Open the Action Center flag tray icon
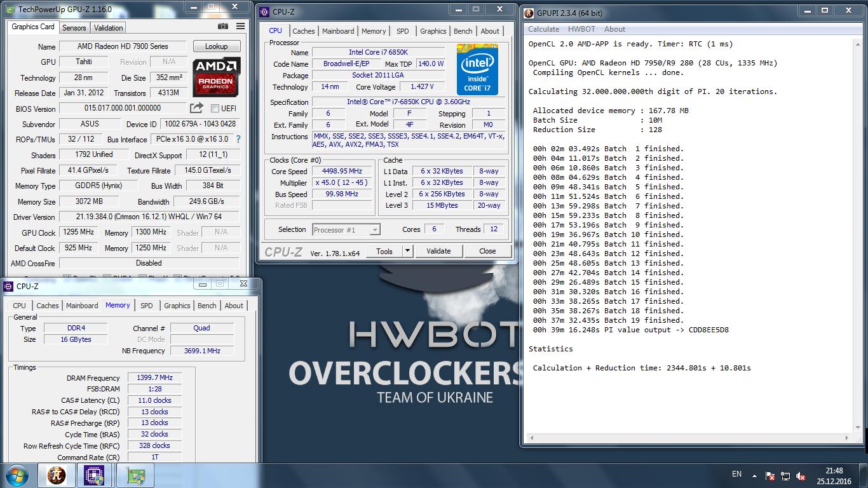 click(x=770, y=475)
